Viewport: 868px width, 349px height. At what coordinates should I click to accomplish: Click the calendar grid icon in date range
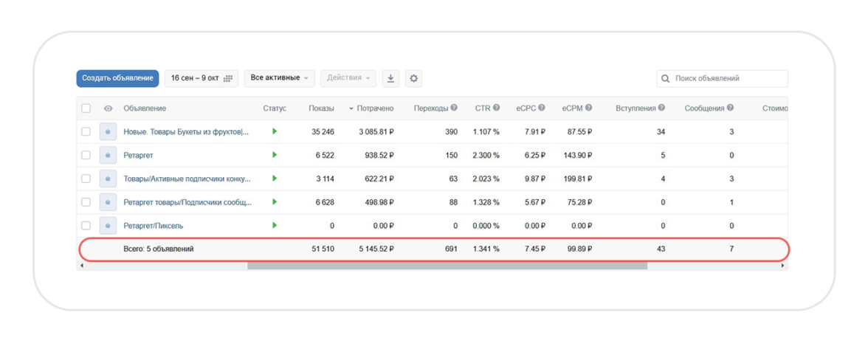228,78
